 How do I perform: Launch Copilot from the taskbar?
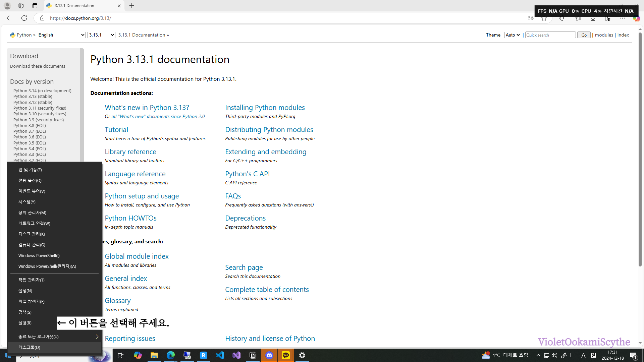[x=138, y=355]
